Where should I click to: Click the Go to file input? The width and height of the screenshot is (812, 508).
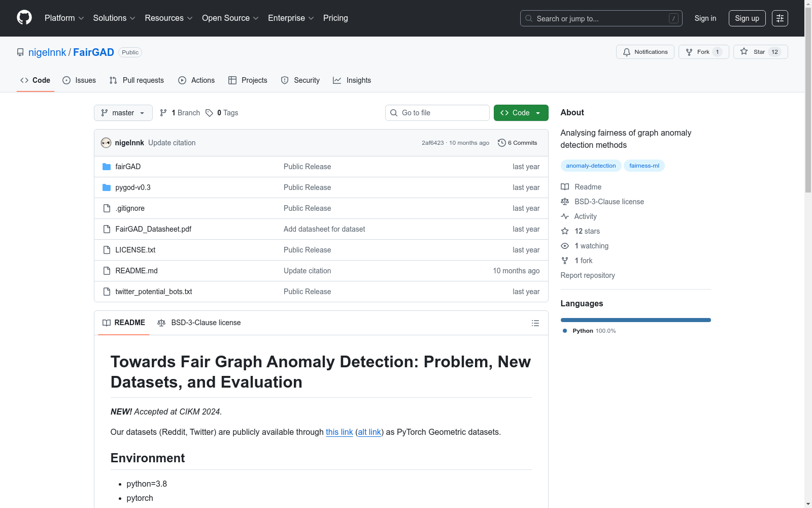pos(437,113)
